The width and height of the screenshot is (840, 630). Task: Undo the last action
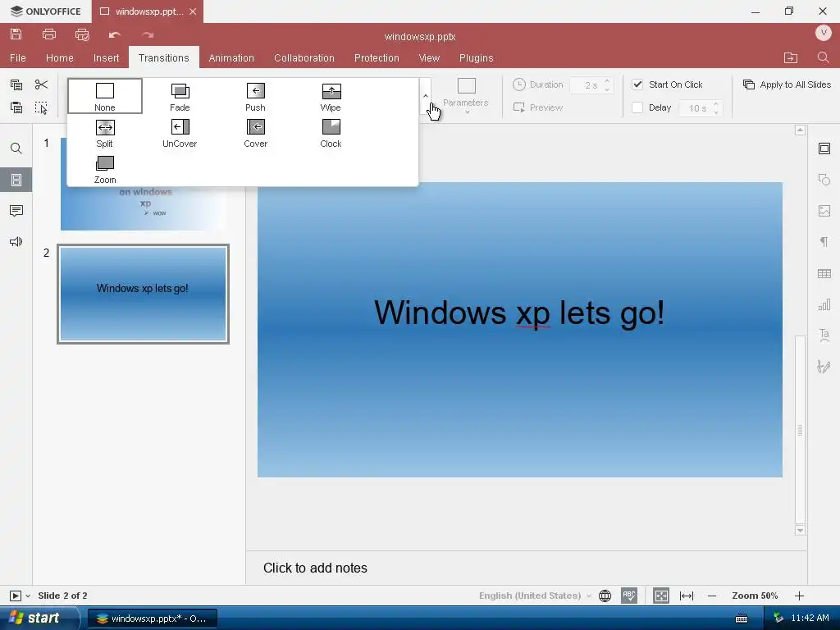pyautogui.click(x=115, y=34)
